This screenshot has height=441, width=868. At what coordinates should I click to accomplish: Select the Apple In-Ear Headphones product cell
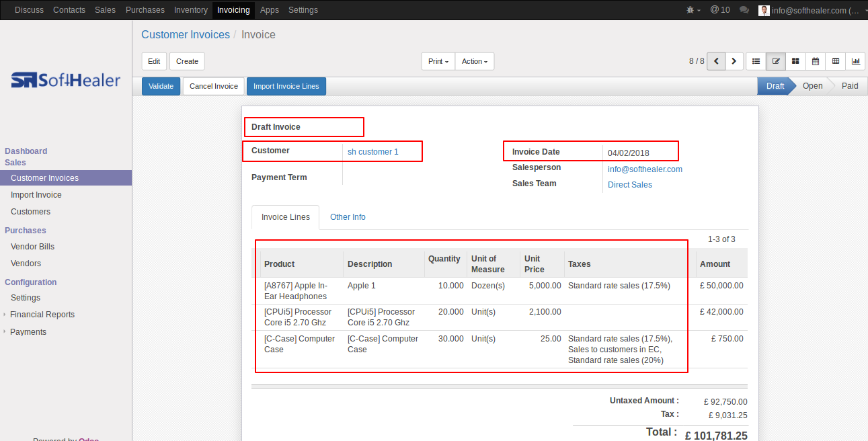[x=301, y=291]
